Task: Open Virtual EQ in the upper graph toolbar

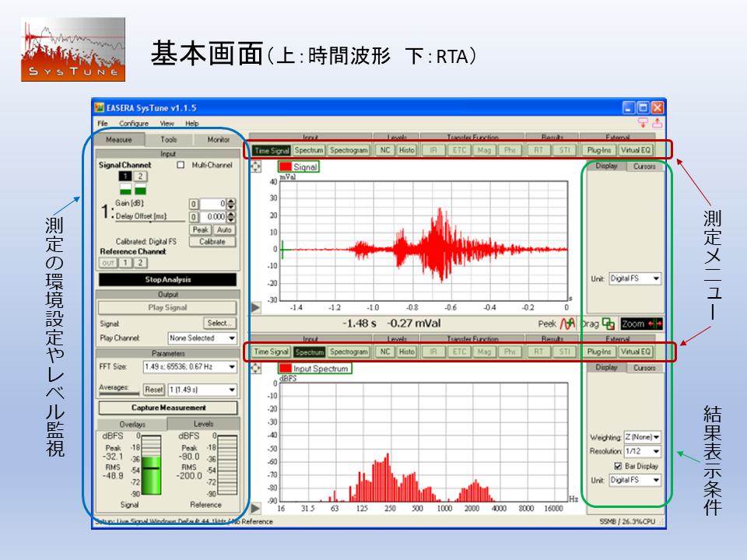Action: pyautogui.click(x=636, y=150)
